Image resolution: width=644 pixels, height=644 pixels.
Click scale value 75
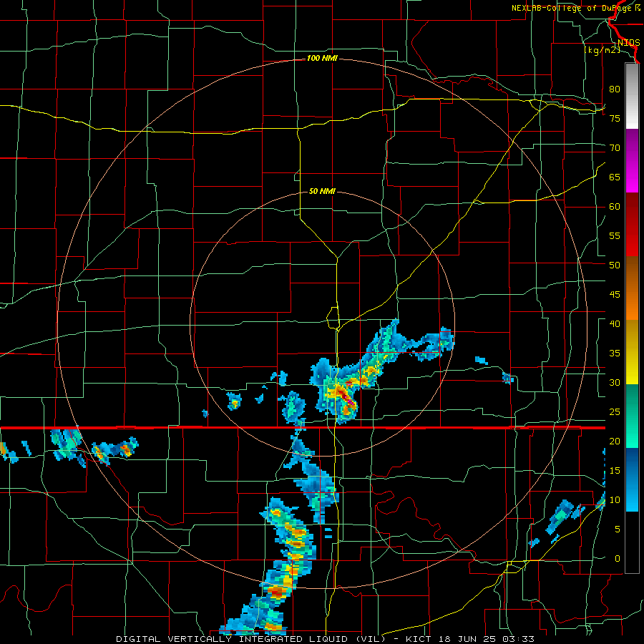[615, 118]
